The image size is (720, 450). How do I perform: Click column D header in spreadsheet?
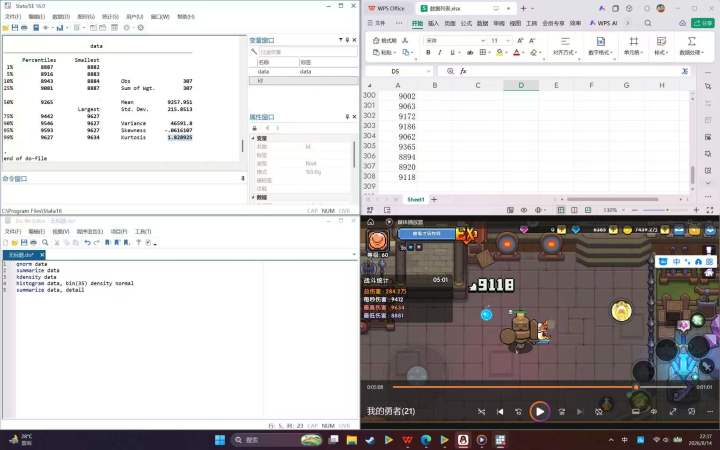521,85
